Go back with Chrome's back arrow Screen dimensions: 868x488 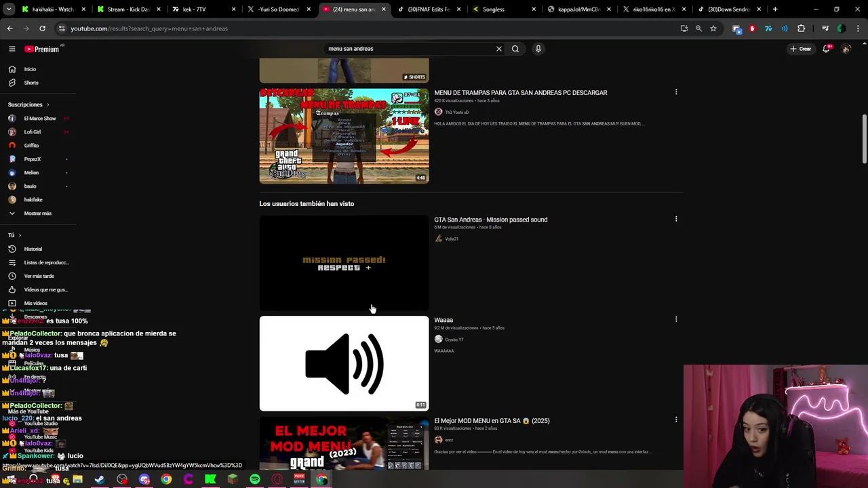pyautogui.click(x=10, y=28)
